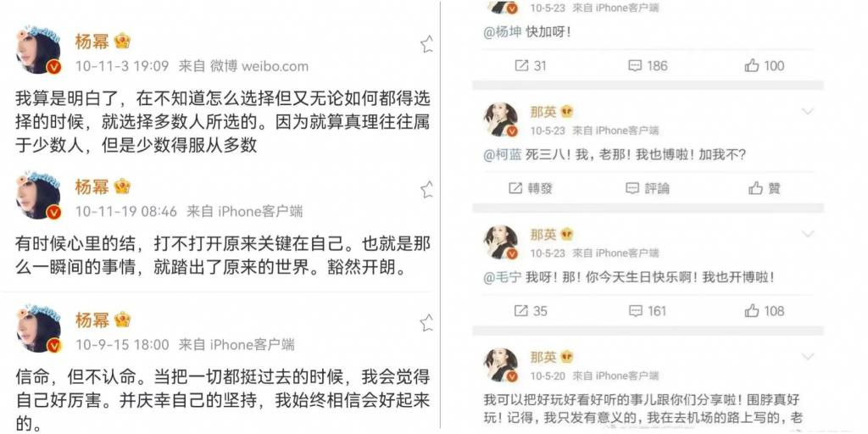Open the 評論 comment button
The height and width of the screenshot is (434, 868).
(647, 188)
